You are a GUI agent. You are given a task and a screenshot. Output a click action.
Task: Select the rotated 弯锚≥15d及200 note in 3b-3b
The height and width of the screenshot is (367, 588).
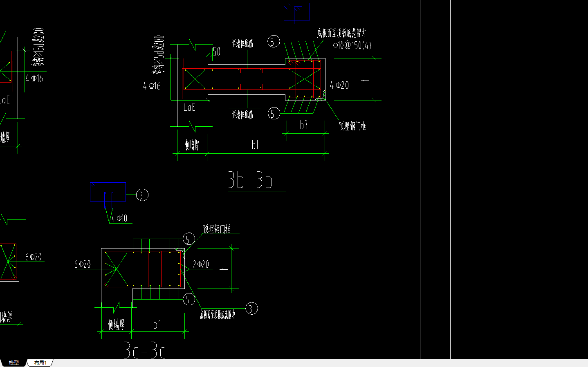(x=159, y=55)
